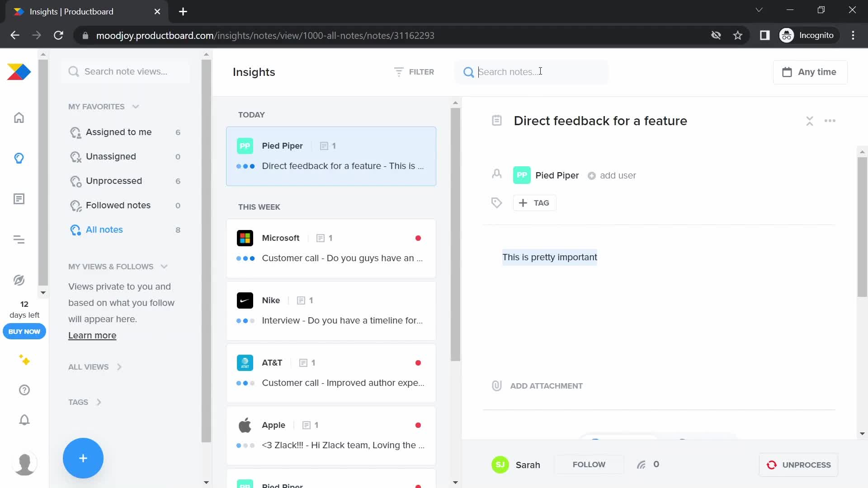Open the Learn more link

[x=92, y=335]
